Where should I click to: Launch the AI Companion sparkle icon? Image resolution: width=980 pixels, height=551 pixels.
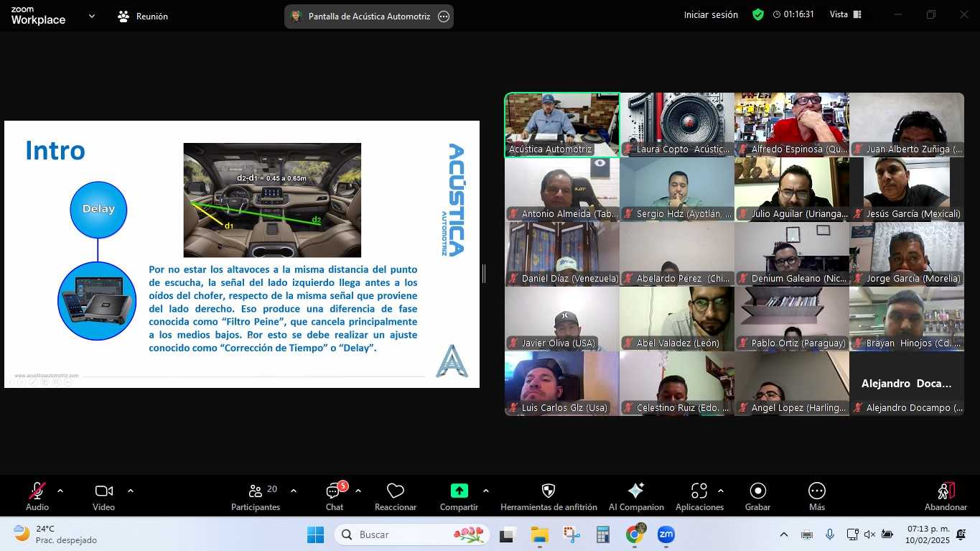click(x=635, y=491)
